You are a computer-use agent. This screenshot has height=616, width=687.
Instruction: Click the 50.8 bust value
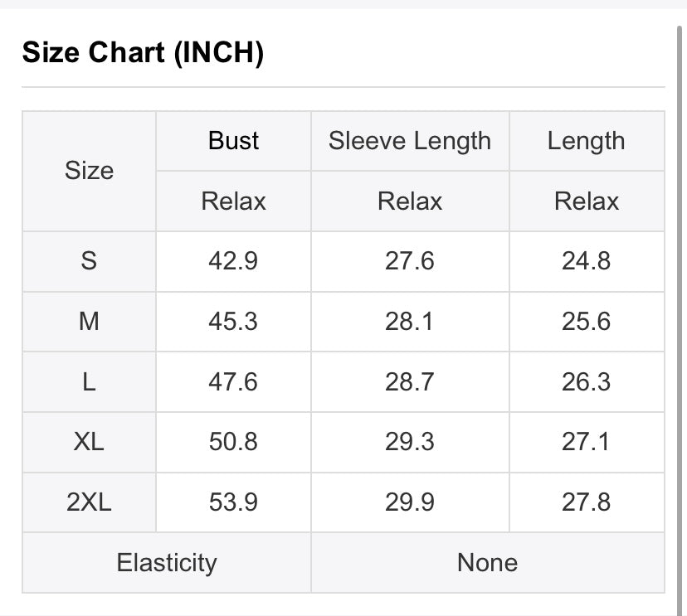point(233,442)
